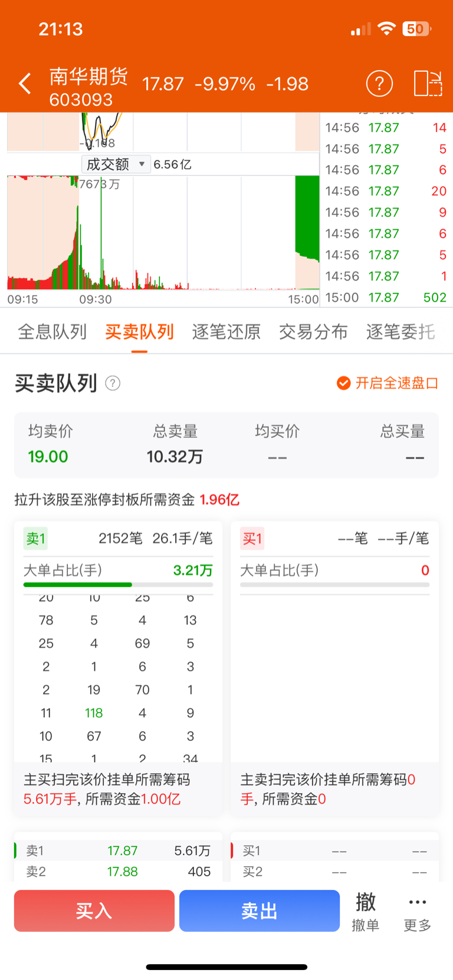The height and width of the screenshot is (980, 453).
Task: Open the 交易分布 tab
Action: tap(313, 332)
